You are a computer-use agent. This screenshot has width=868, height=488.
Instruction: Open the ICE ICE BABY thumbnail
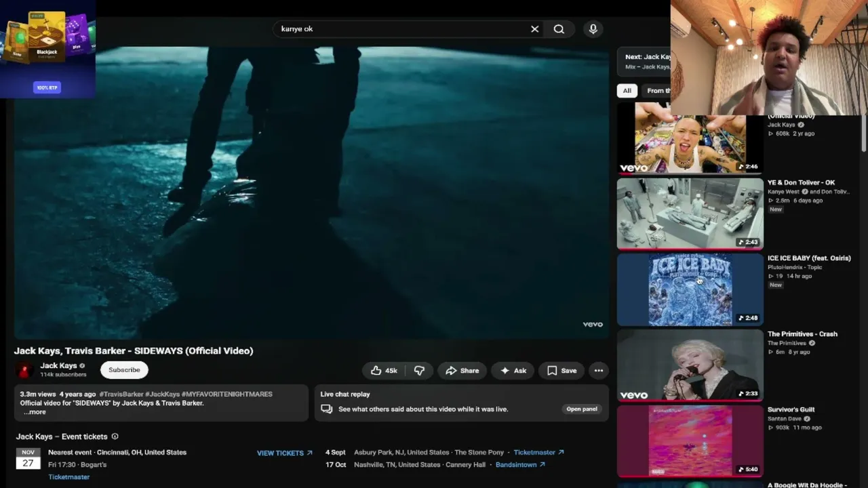[x=690, y=289]
